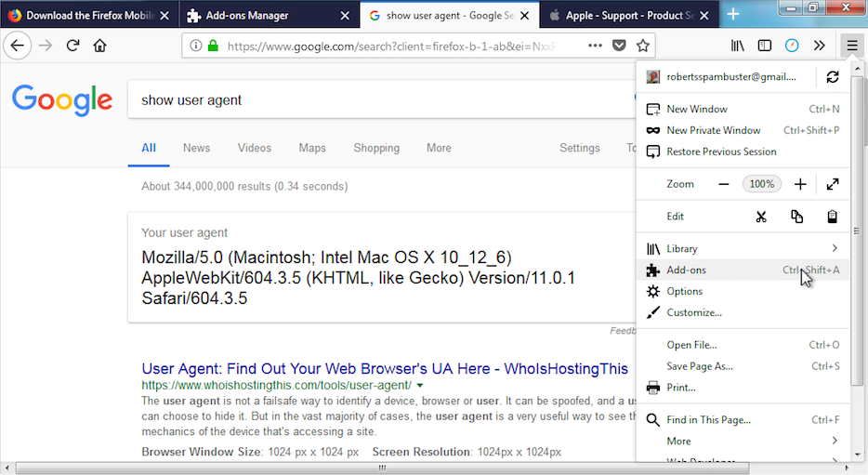This screenshot has height=475, width=868.
Task: Enter full screen from Zoom row
Action: (833, 184)
